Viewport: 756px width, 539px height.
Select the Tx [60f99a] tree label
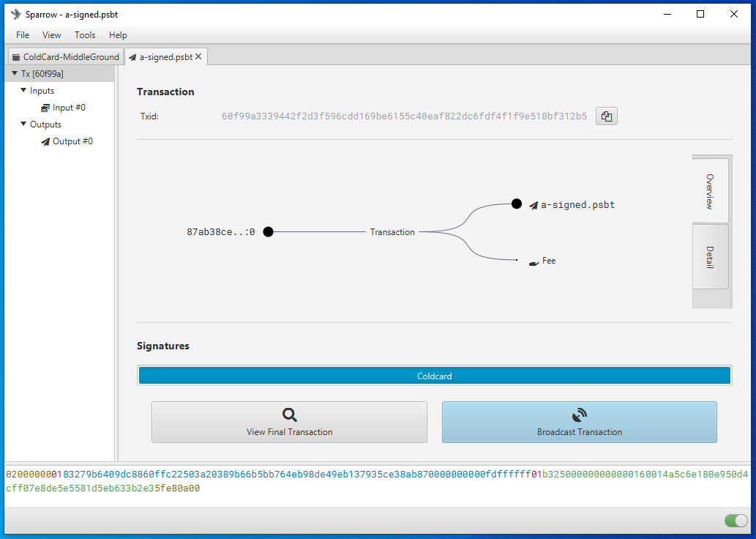click(x=42, y=74)
